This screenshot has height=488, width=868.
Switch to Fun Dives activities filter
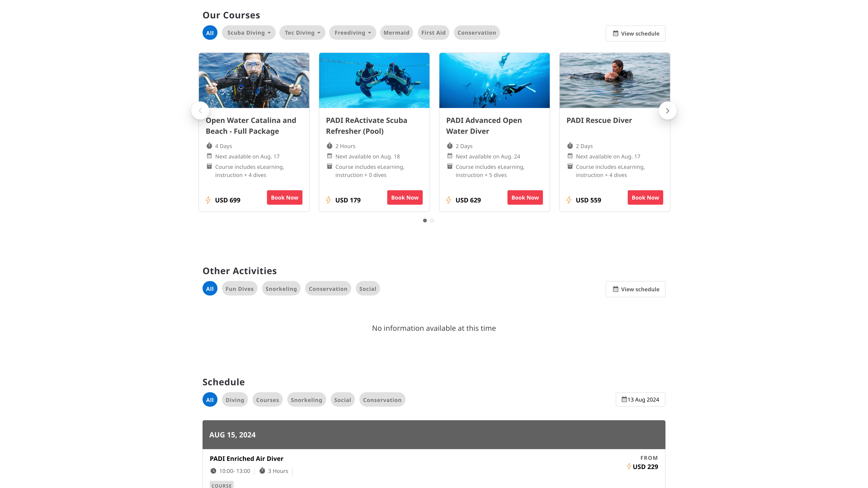click(239, 289)
